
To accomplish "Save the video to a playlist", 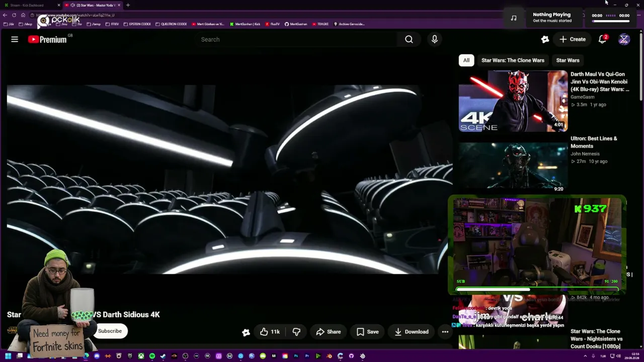I will [x=367, y=332].
